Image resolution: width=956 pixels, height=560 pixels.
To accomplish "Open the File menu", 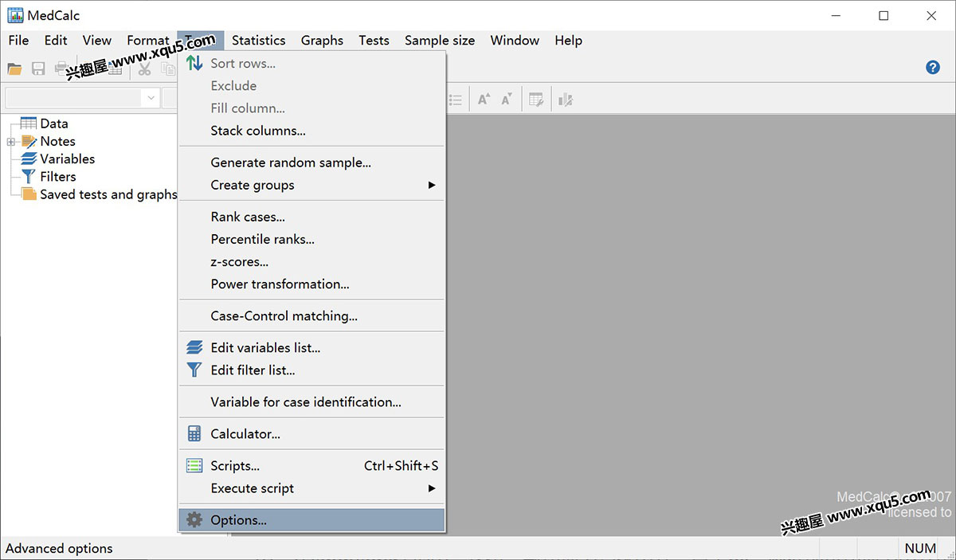I will click(18, 41).
